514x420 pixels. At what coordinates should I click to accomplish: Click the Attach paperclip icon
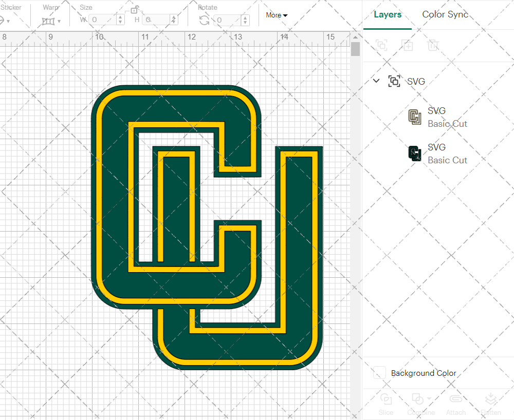(455, 400)
